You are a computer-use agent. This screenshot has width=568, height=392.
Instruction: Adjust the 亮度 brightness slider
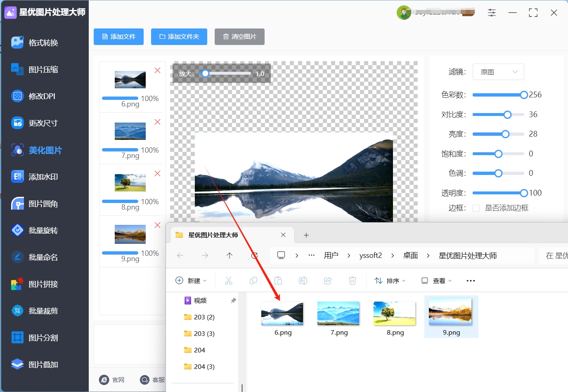pos(498,134)
